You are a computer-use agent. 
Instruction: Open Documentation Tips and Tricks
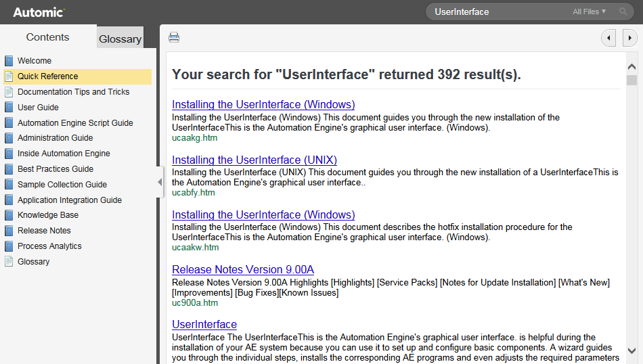(73, 92)
